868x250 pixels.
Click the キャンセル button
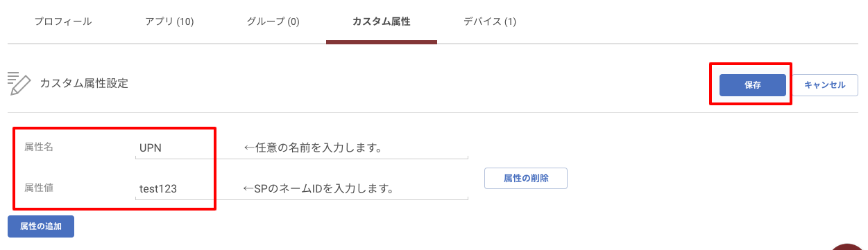pyautogui.click(x=825, y=85)
